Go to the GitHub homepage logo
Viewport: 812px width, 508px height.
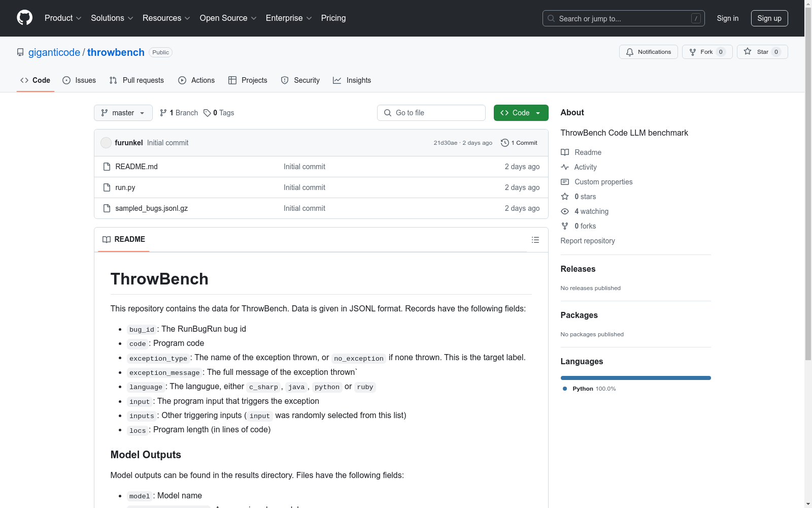coord(24,18)
